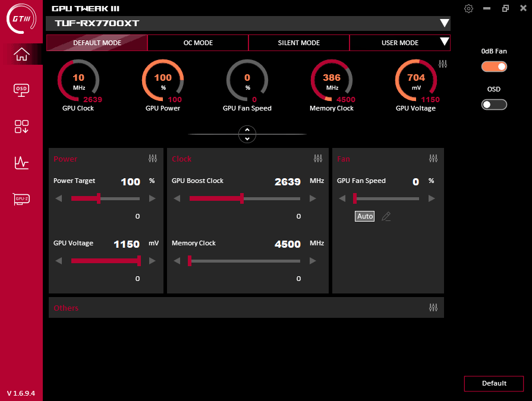Increase Power Target with right arrow
This screenshot has height=401, width=532.
pos(152,198)
